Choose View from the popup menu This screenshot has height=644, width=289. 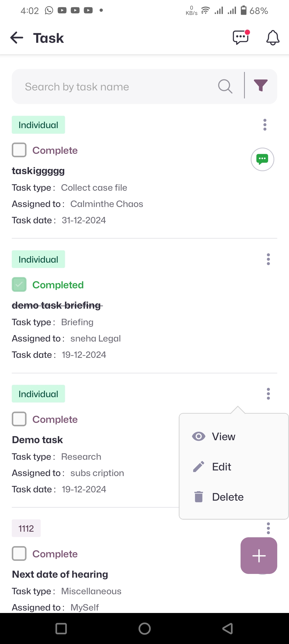pos(223,436)
